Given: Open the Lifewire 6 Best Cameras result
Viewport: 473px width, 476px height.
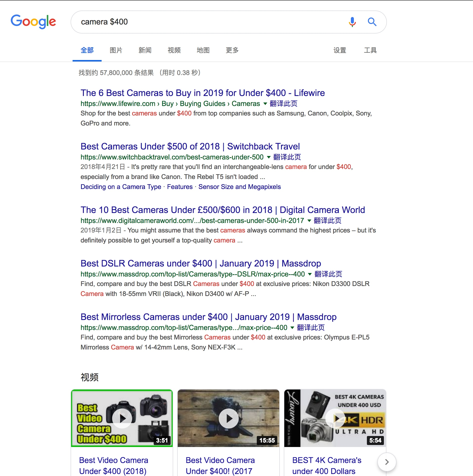Looking at the screenshot, I should tap(203, 93).
